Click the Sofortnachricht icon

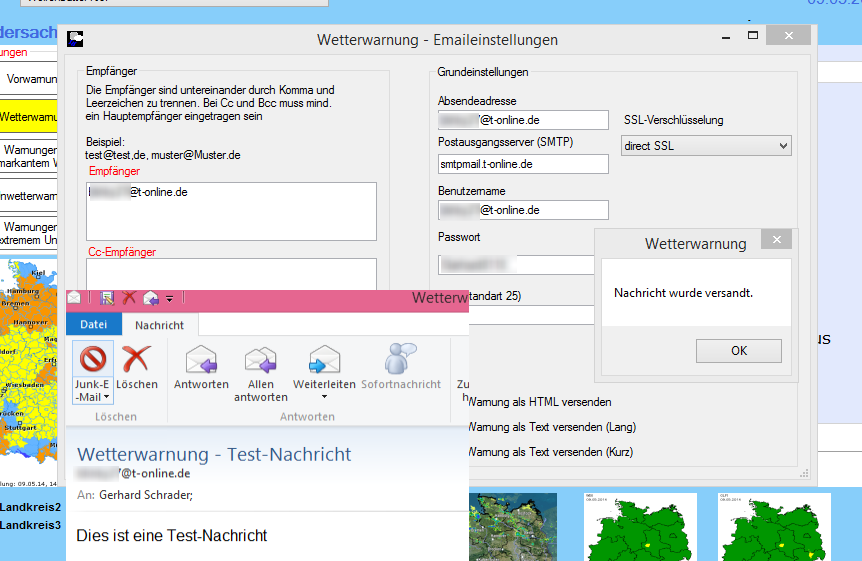[x=401, y=360]
